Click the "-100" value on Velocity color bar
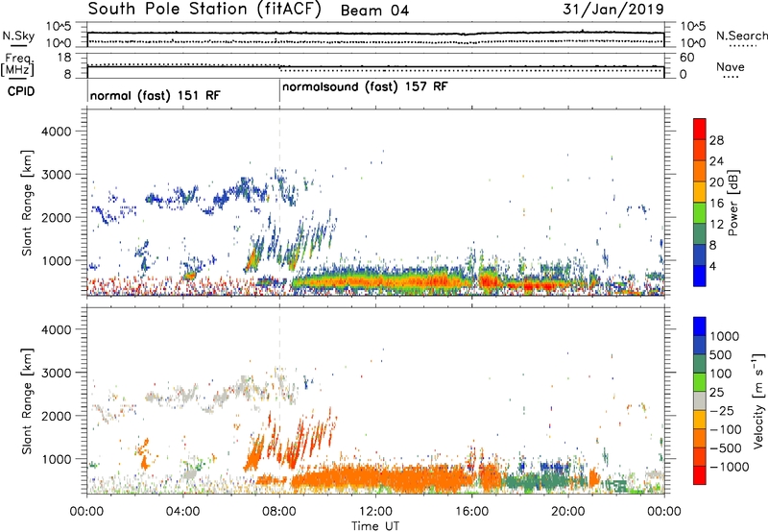This screenshot has height=532, width=768. [726, 429]
